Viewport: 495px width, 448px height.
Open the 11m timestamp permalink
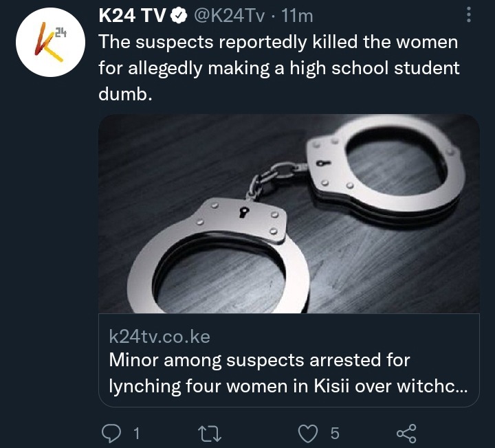(297, 16)
